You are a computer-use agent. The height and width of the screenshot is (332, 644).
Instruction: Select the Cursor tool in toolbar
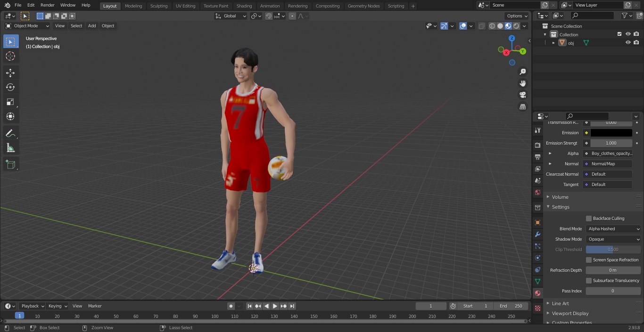click(x=10, y=56)
